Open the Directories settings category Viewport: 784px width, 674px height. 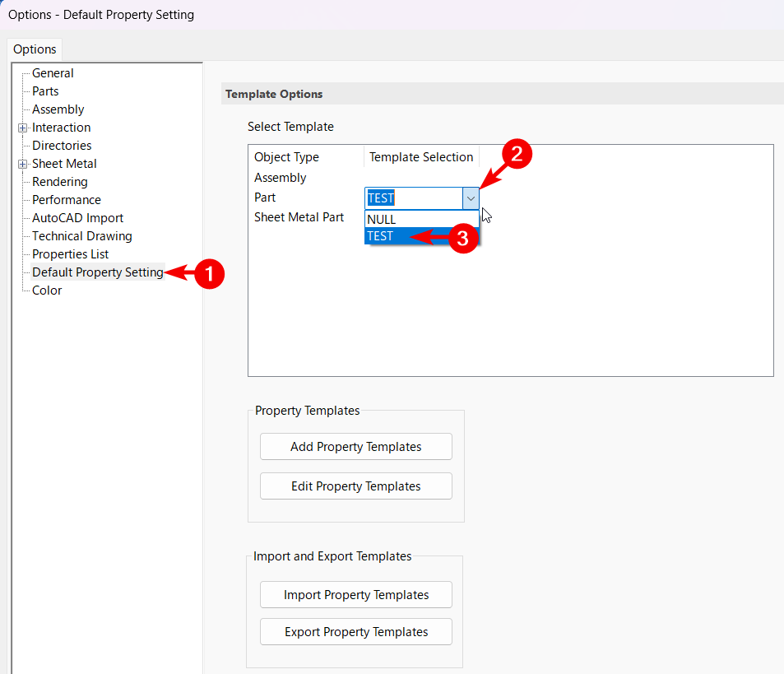(x=62, y=146)
